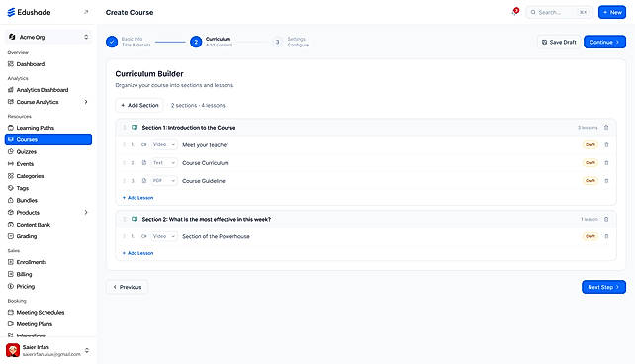The image size is (635, 364).
Task: Click the title 'Section 1: Introduction to the Course'
Action: tap(189, 128)
